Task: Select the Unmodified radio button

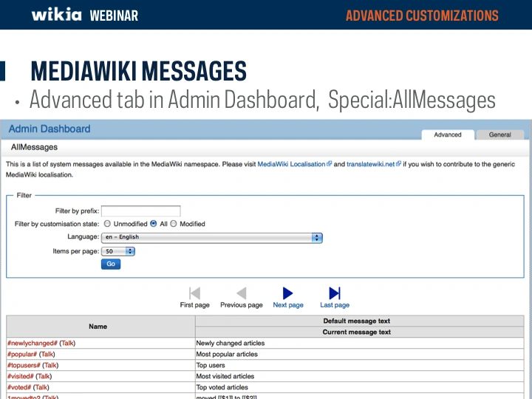Action: tap(107, 224)
